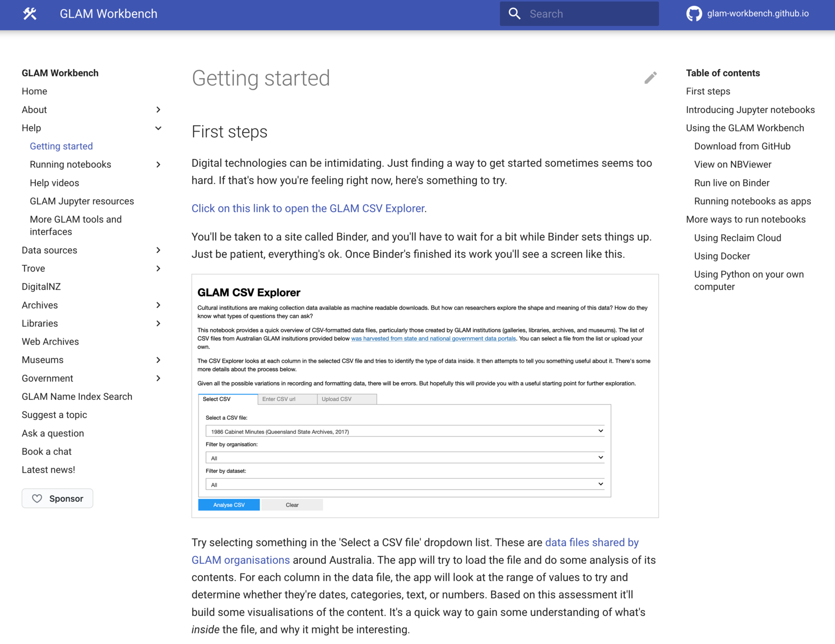
Task: Jump to Using Reclaim Cloud
Action: click(737, 238)
